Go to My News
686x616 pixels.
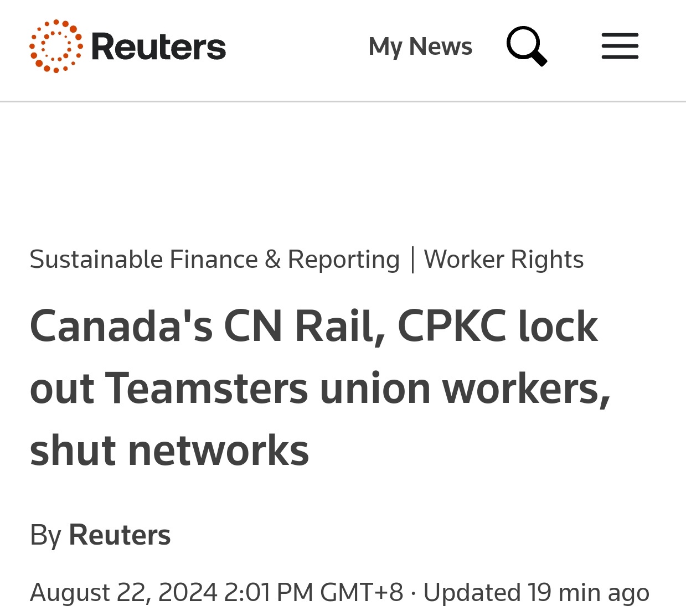click(x=420, y=46)
